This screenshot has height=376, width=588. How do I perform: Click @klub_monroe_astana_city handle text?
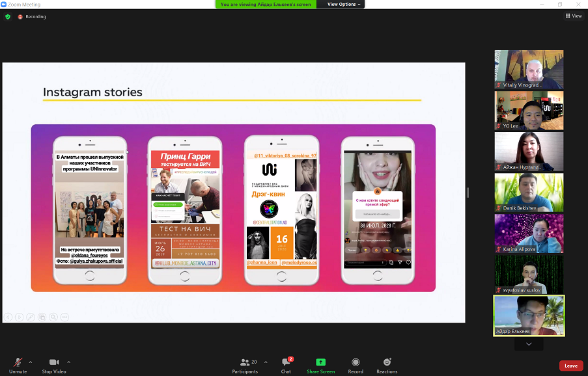(x=185, y=263)
